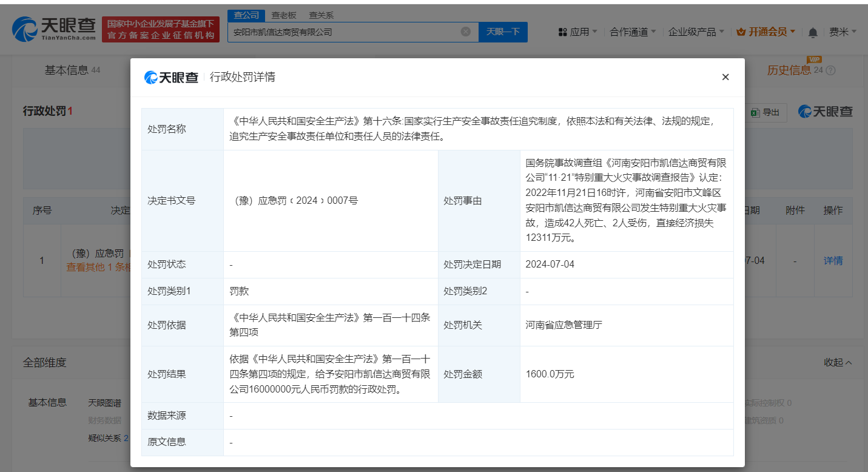This screenshot has height=472, width=868.
Task: Open the notification bell icon
Action: click(813, 32)
